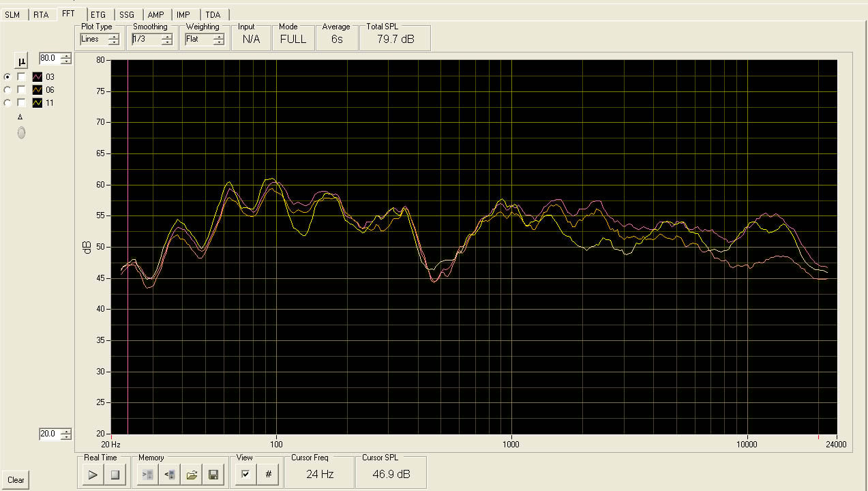Image resolution: width=868 pixels, height=491 pixels.
Task: Select the radio button for trace 06
Action: pyautogui.click(x=8, y=89)
